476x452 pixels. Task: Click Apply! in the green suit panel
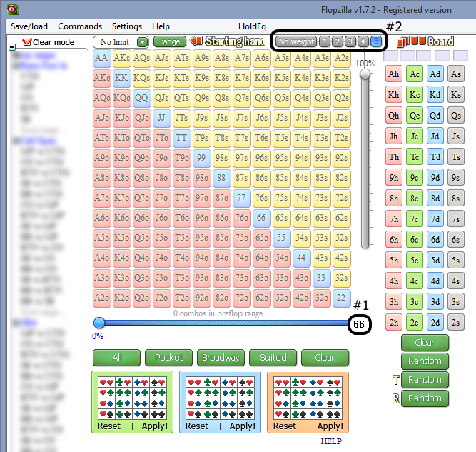pyautogui.click(x=155, y=426)
